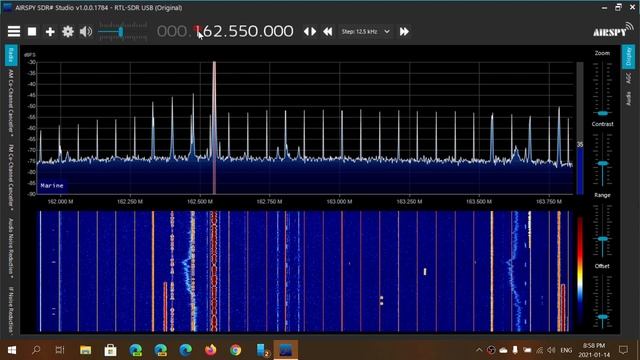Open the FM Co-Channel Canceller side panel
The image size is (640, 360).
pyautogui.click(x=11, y=177)
